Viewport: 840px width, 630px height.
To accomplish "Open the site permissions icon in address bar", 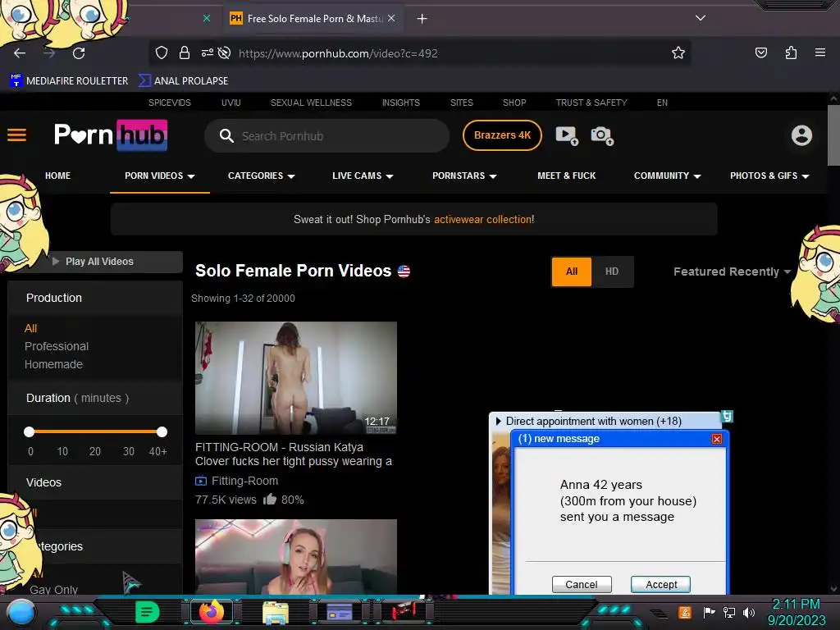I will pos(207,52).
